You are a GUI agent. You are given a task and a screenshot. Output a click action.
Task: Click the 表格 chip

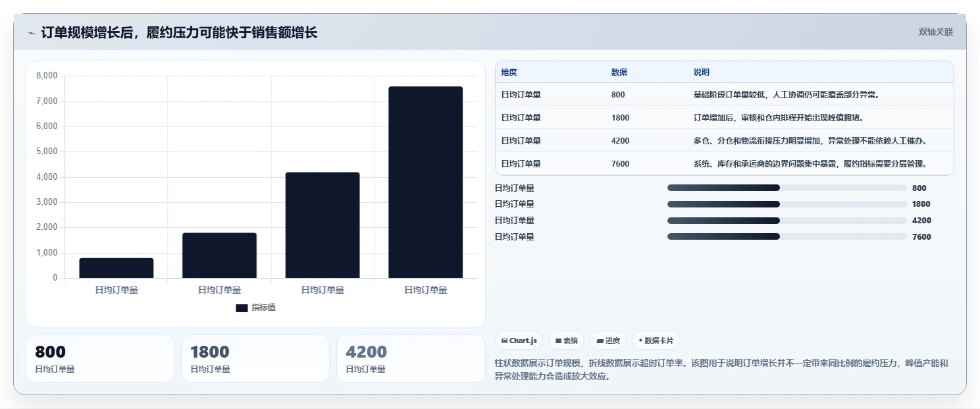pyautogui.click(x=566, y=341)
